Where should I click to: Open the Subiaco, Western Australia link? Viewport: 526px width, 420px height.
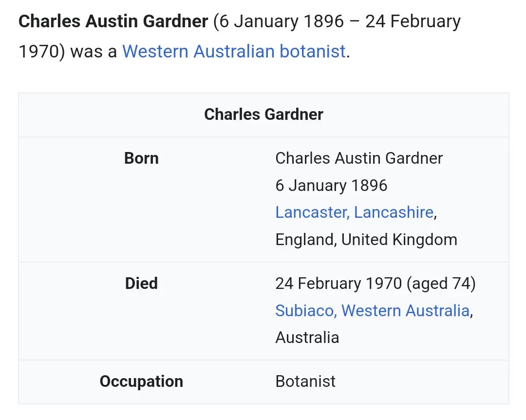pos(373,310)
